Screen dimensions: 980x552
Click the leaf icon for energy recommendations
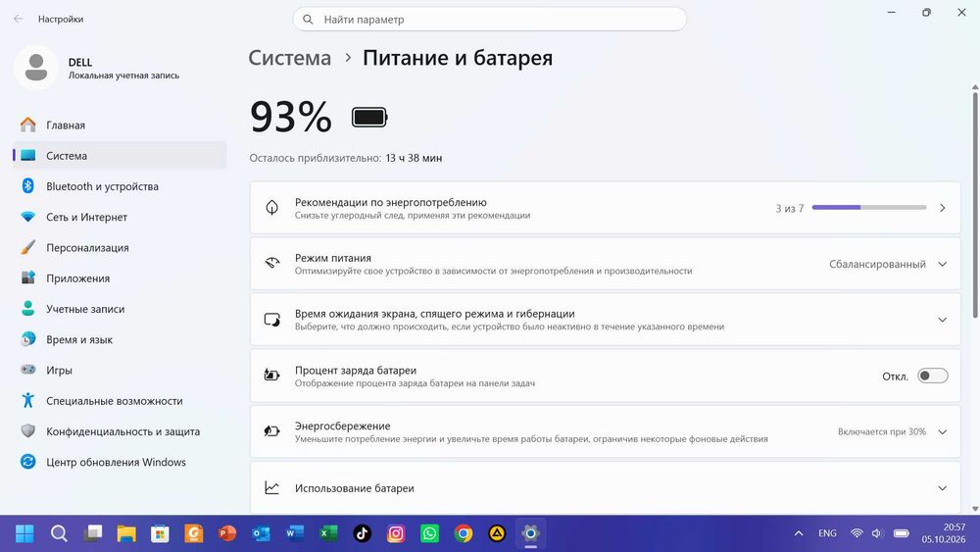point(271,208)
